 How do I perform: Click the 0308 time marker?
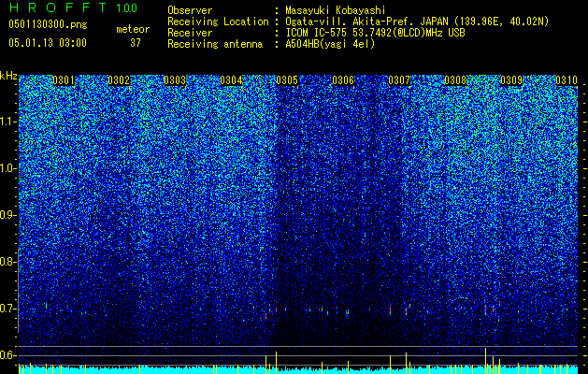tap(455, 80)
